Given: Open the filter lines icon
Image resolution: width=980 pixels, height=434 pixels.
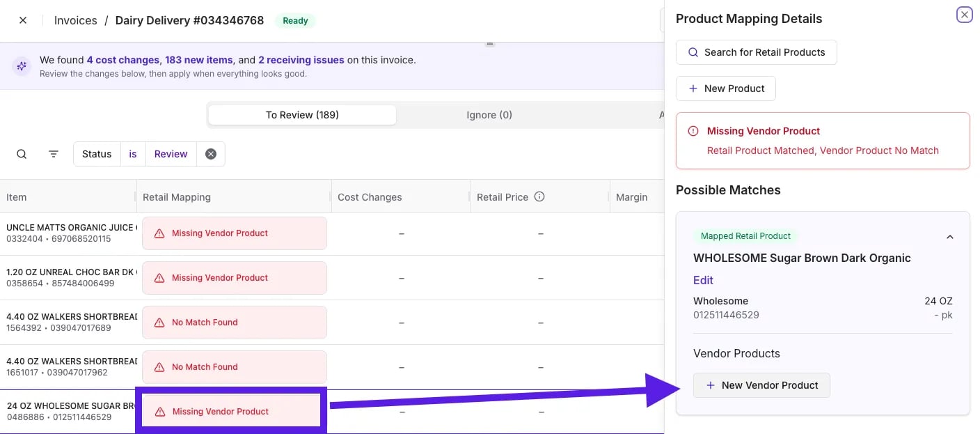Looking at the screenshot, I should pos(54,154).
